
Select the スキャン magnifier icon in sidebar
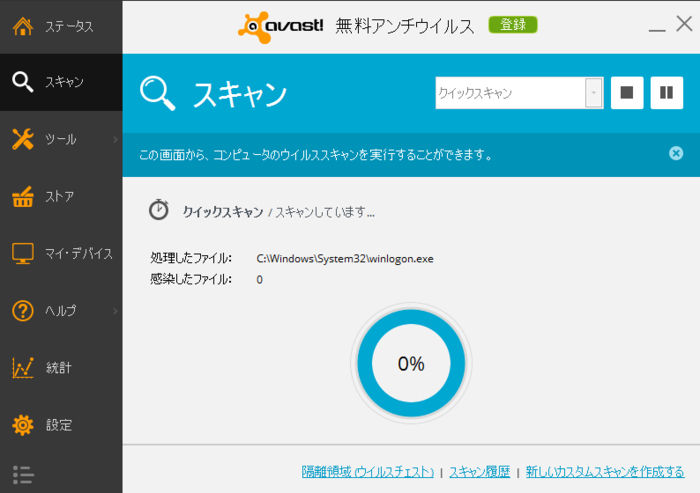click(23, 82)
